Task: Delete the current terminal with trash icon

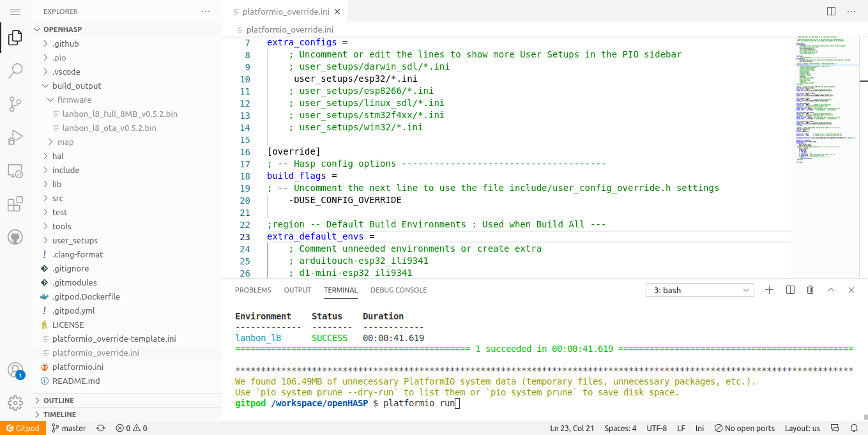Action: click(810, 290)
